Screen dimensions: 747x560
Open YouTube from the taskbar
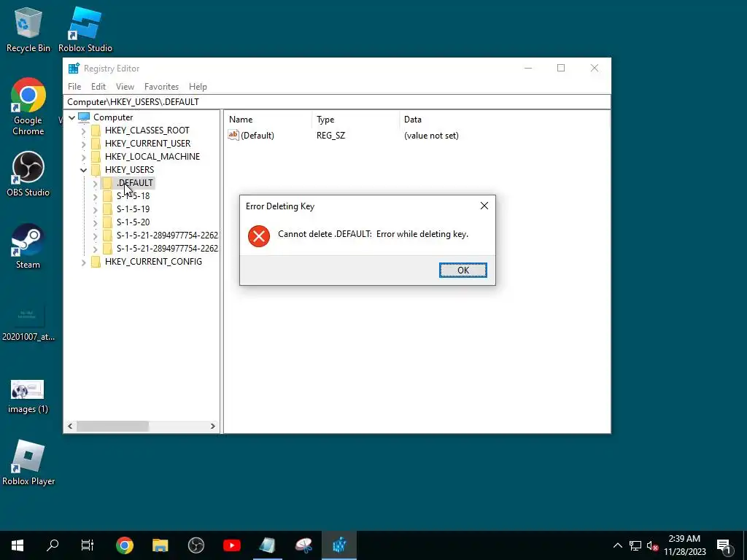point(231,545)
